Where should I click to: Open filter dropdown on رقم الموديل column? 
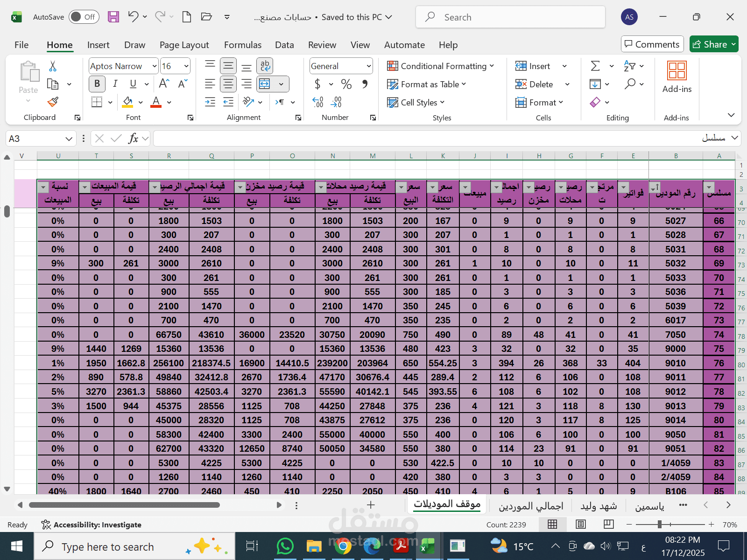pos(655,187)
